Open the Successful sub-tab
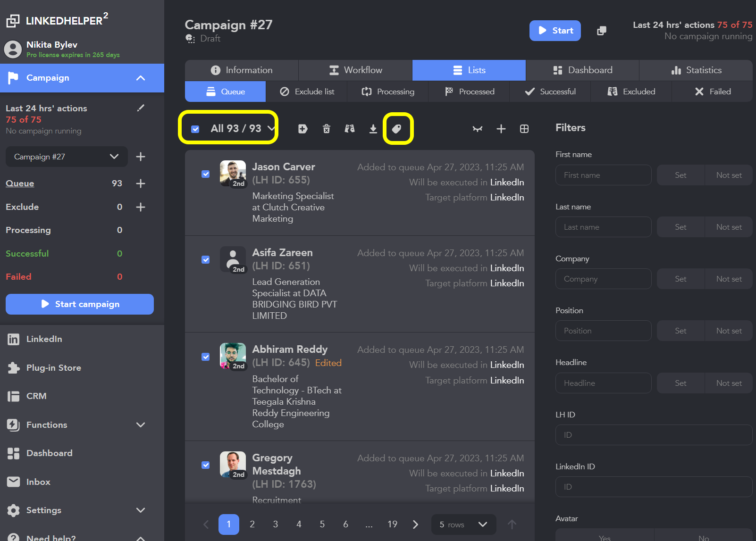Viewport: 756px width, 541px height. click(x=550, y=92)
